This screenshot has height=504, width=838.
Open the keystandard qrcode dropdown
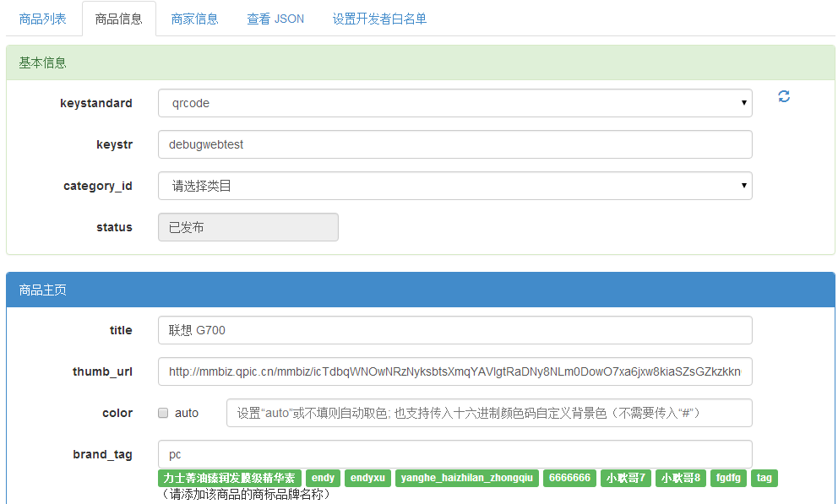tap(454, 103)
